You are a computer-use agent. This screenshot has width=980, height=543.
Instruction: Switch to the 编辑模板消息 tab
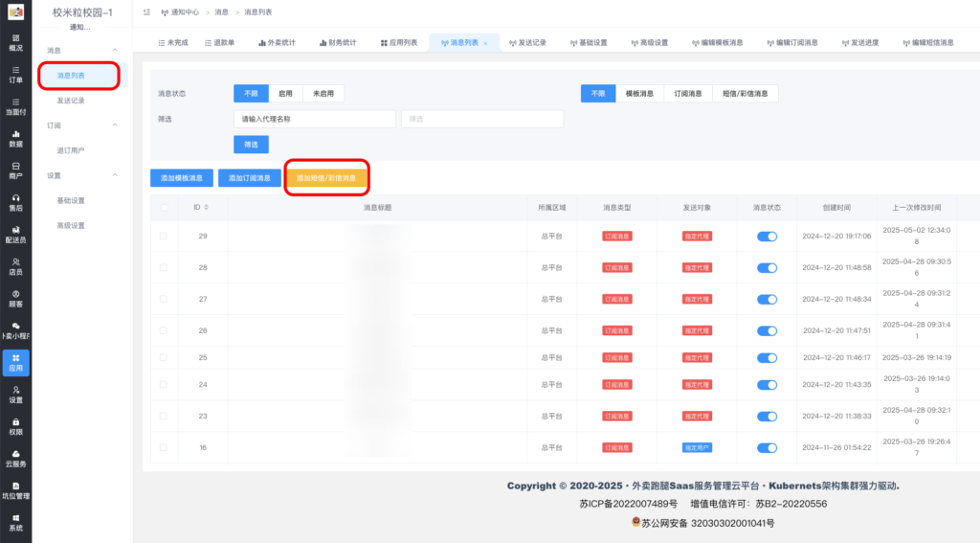(718, 42)
